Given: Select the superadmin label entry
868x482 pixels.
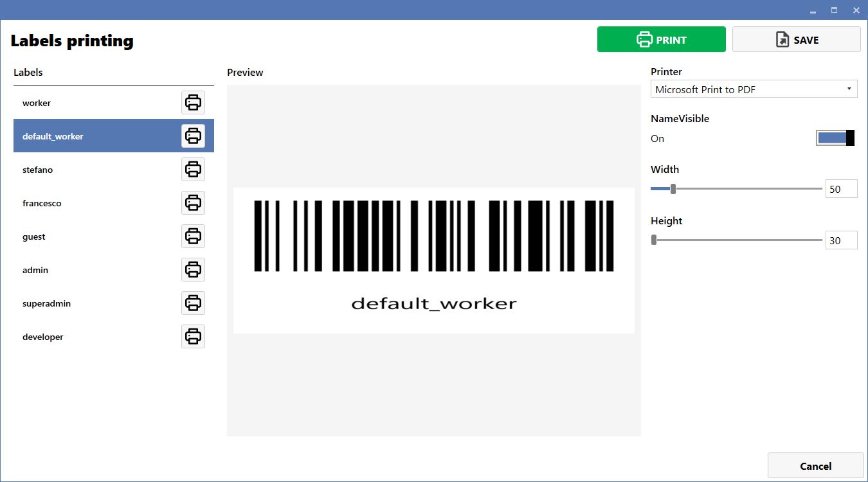Looking at the screenshot, I should click(x=114, y=303).
